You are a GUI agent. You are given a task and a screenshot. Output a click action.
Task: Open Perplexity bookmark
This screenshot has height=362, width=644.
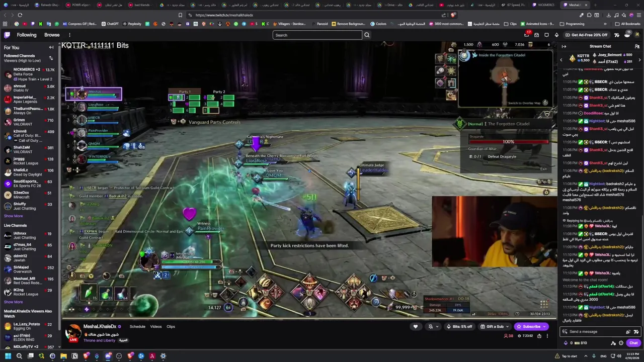(132, 24)
